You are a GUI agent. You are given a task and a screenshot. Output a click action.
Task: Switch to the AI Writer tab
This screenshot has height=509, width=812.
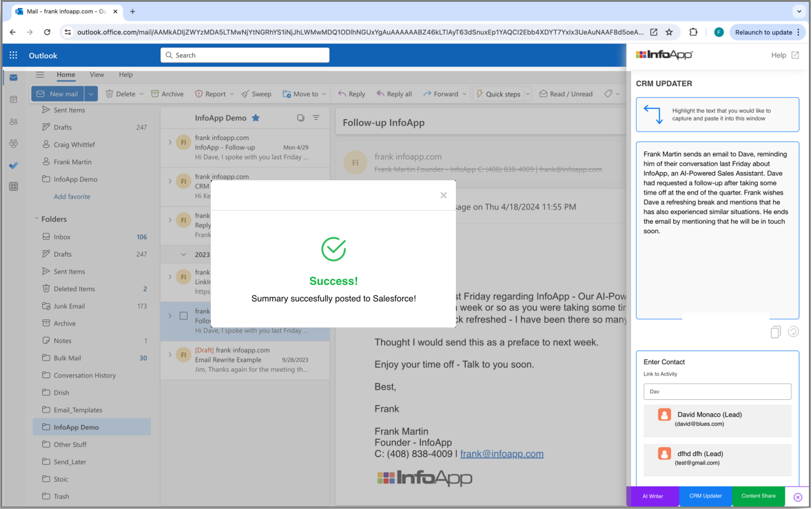coord(652,496)
